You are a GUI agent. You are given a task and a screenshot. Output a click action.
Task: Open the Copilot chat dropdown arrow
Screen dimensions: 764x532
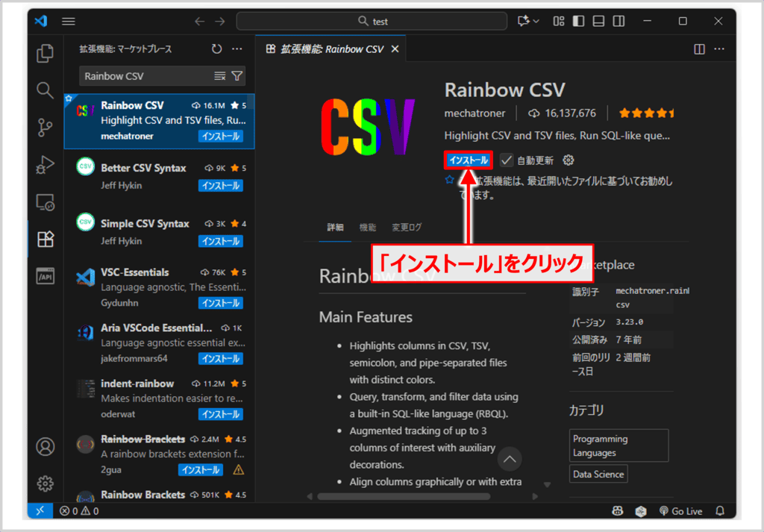click(536, 22)
